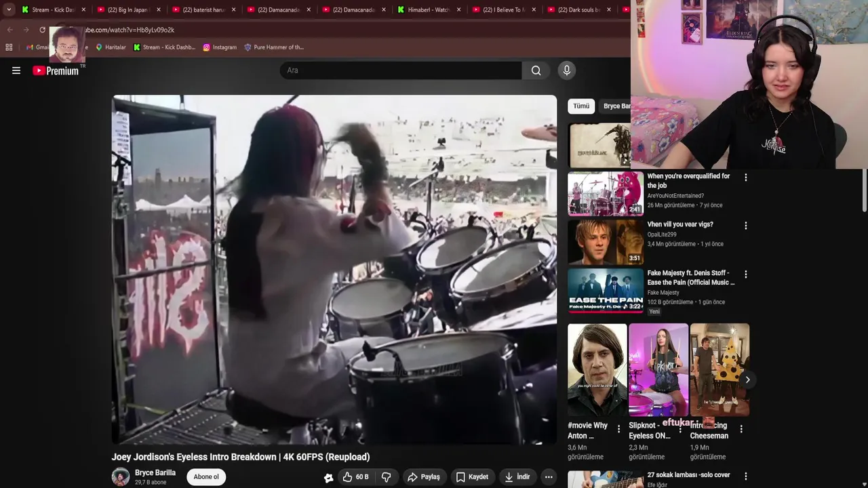Open 'Pure Hammer of th...' bookmark

coord(274,47)
